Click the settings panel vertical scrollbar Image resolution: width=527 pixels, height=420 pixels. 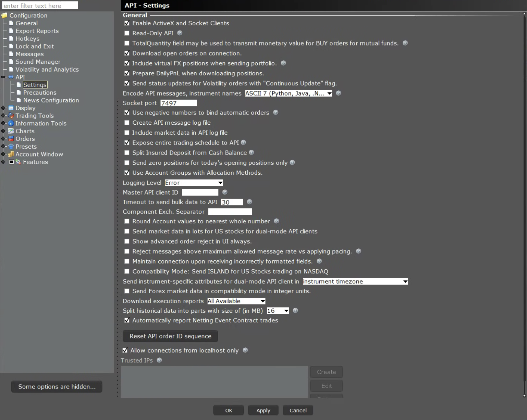[x=524, y=206]
